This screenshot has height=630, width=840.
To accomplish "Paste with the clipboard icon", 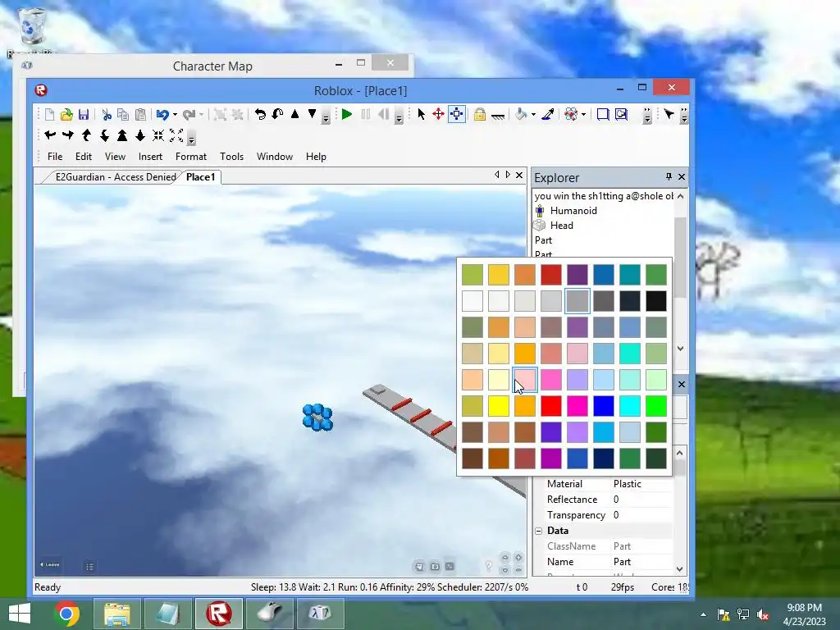I will coord(140,114).
